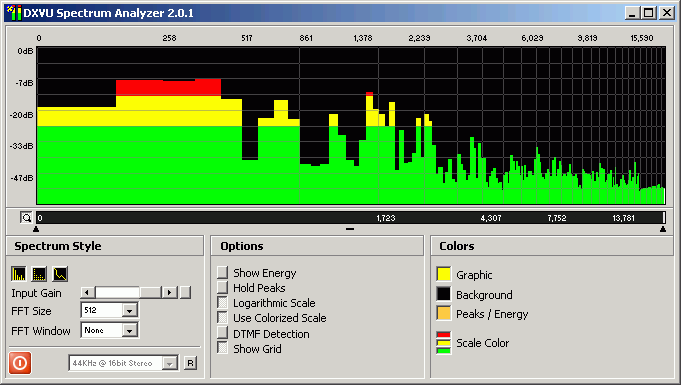Click the small box right of Input Gain
Screen dimensions: 681x385
(185, 292)
